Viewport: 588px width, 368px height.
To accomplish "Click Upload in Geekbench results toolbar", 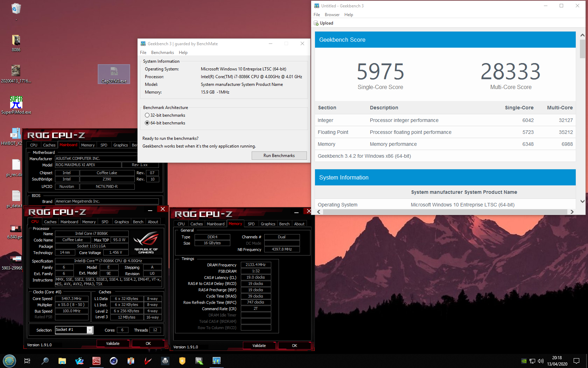I will click(x=323, y=23).
